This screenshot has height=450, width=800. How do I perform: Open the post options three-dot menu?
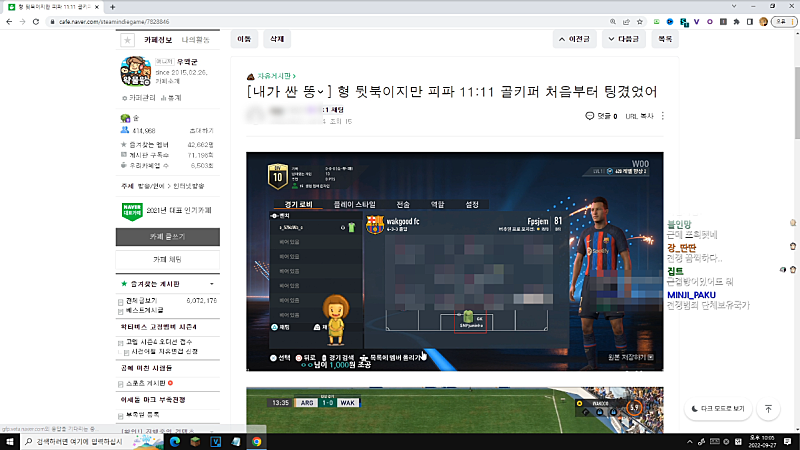point(663,116)
